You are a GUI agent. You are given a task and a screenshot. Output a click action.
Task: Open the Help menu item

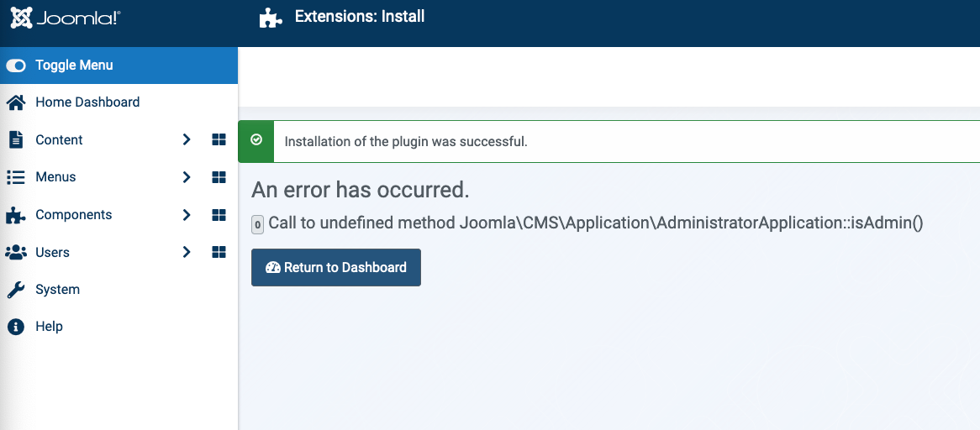(49, 327)
